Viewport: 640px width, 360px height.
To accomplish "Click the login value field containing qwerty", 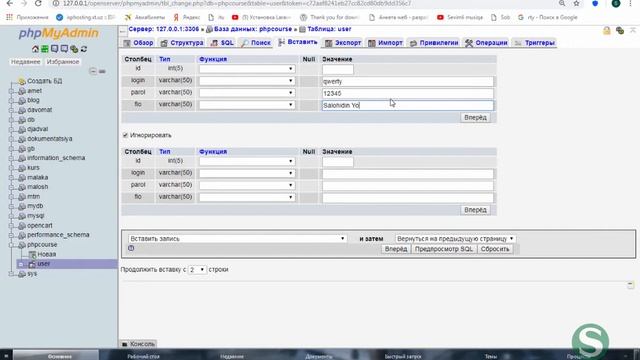I will (407, 81).
